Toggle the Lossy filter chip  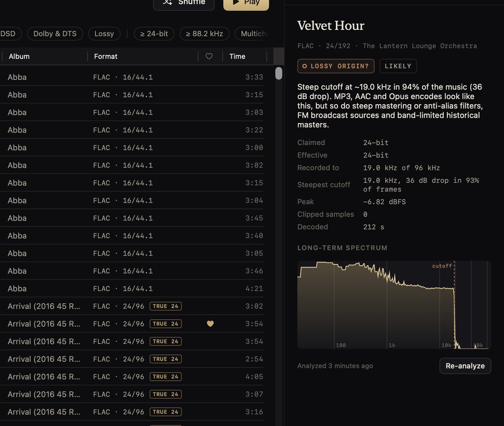tap(104, 34)
